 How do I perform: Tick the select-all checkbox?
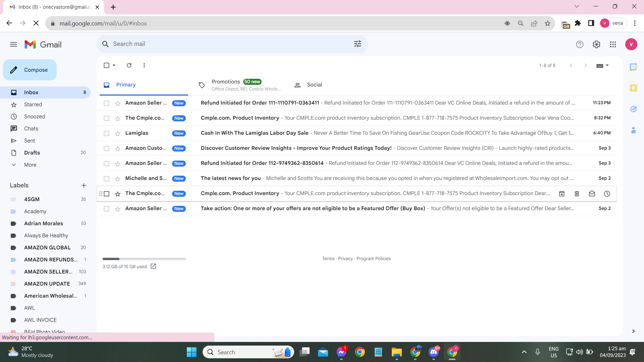pos(106,65)
